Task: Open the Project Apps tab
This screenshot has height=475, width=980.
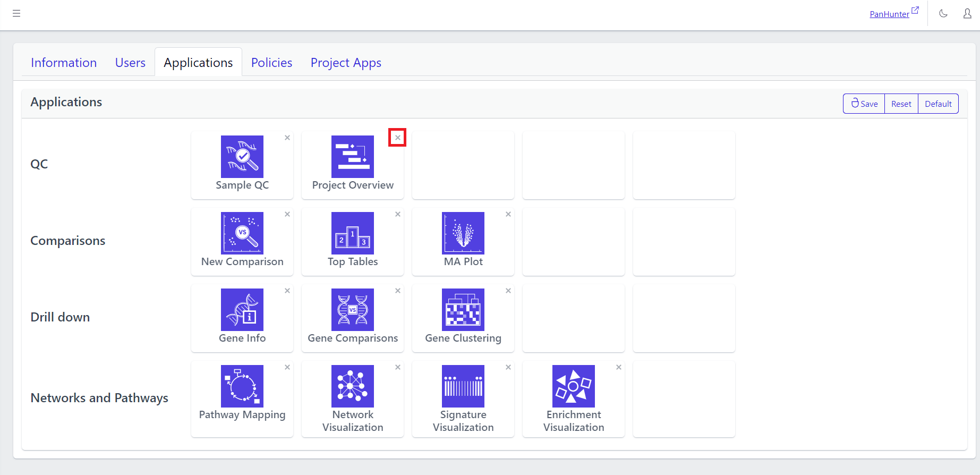Action: 346,63
